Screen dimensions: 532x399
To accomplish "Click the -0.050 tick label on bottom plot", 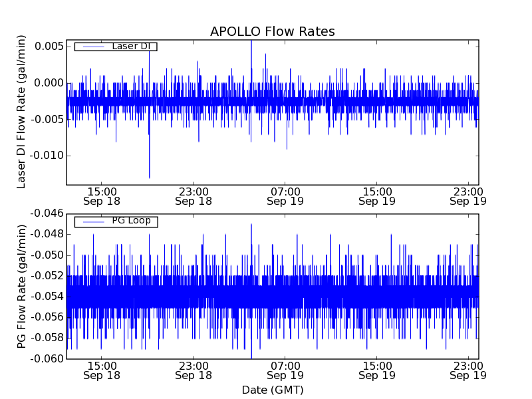I will 47,255.
